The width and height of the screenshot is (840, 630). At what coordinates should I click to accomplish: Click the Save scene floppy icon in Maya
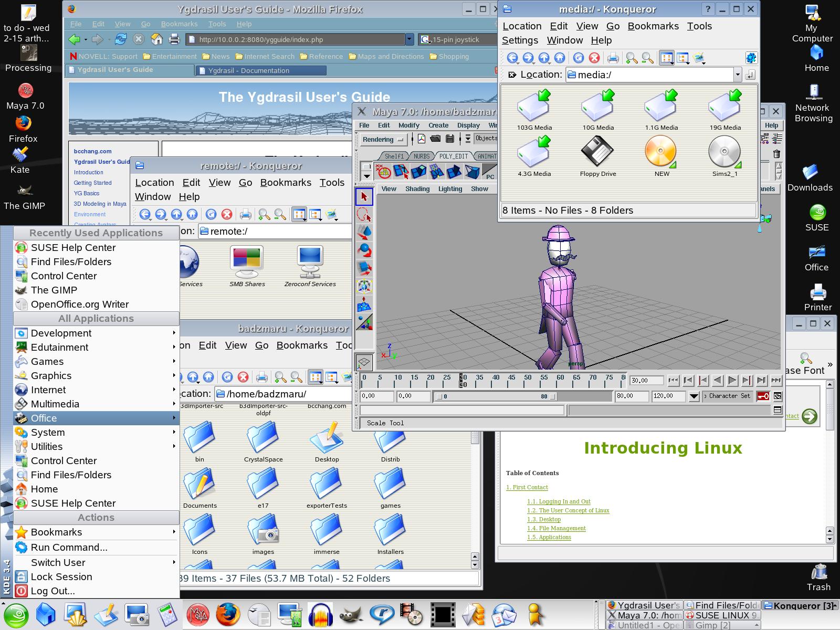450,139
